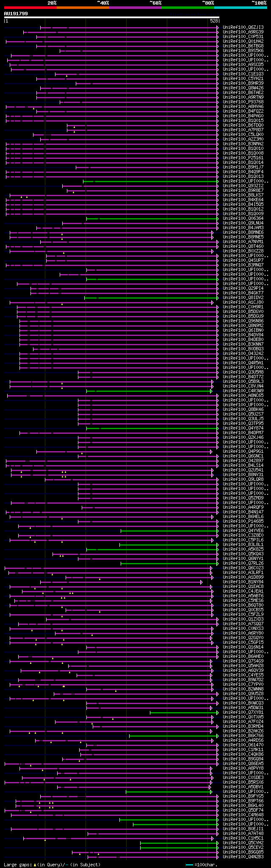Viewport: 271px width, 868px height.
Task: Select hit UniRef100_A8HVA6
Action: [x=243, y=106]
